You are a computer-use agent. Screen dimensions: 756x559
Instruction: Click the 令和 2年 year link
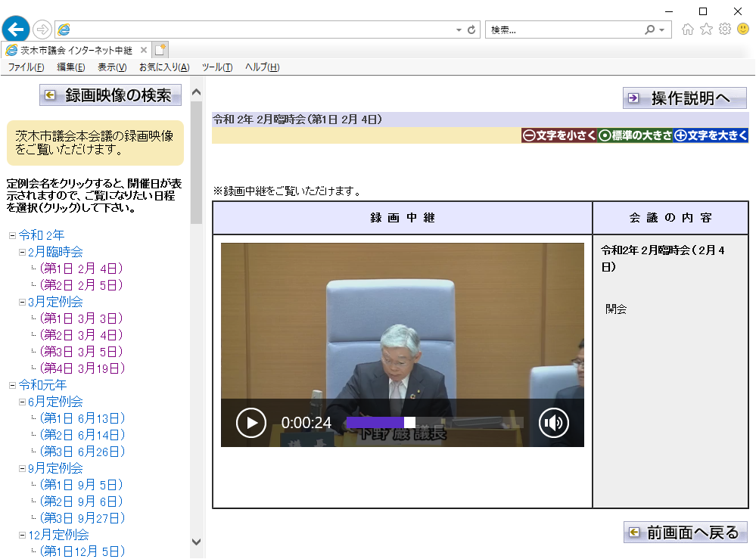[42, 235]
